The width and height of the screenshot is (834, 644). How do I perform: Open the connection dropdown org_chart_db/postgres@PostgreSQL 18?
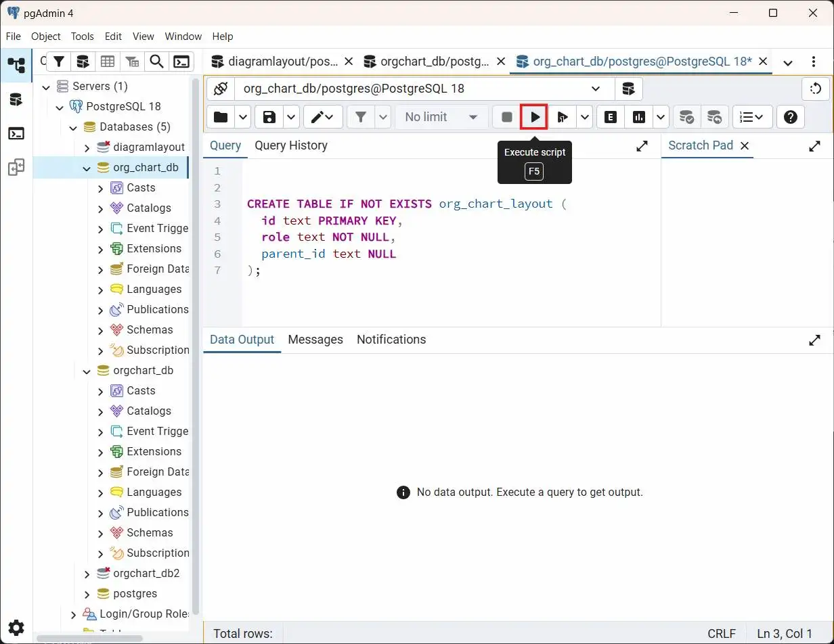click(424, 89)
